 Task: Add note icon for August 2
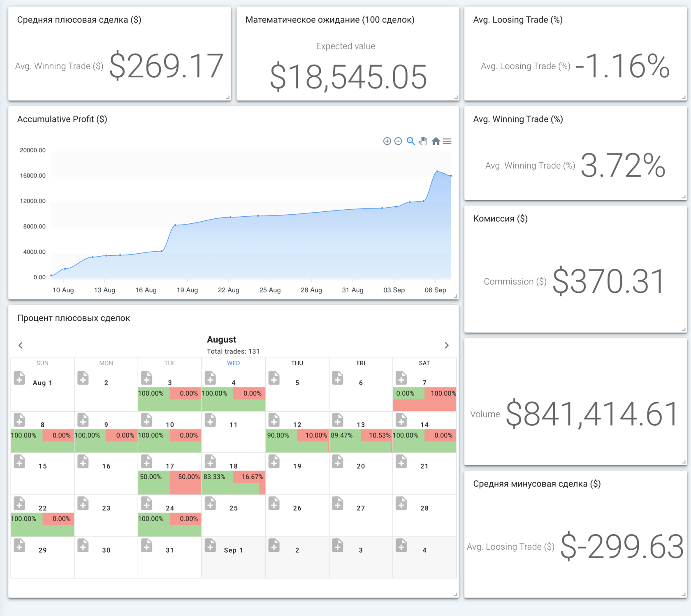(x=83, y=377)
